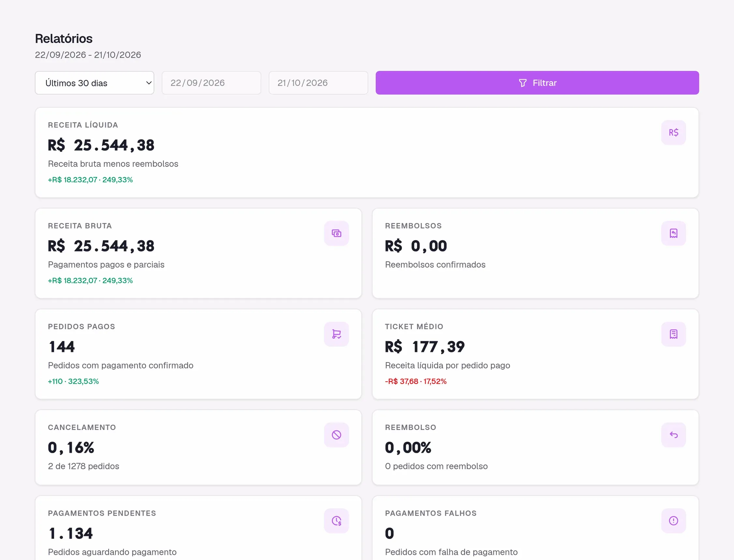Click the Cancelamento rate 0,16%
The width and height of the screenshot is (734, 560).
click(x=71, y=447)
